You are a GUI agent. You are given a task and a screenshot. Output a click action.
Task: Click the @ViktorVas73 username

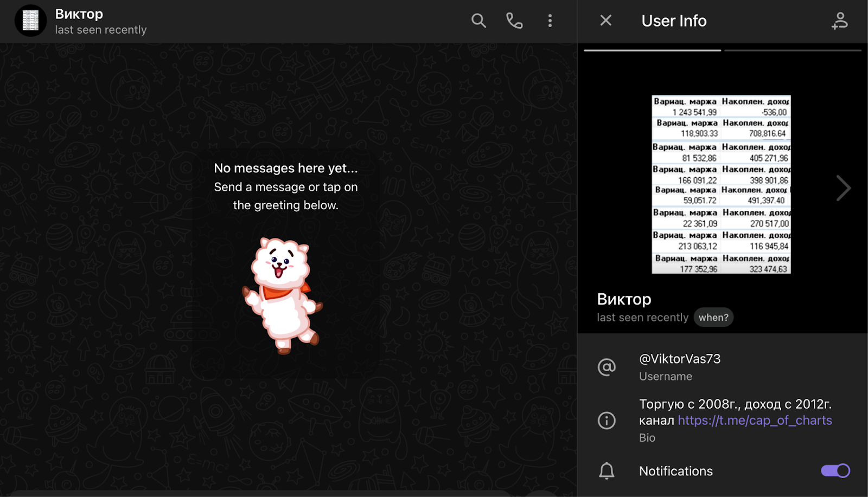pyautogui.click(x=680, y=359)
